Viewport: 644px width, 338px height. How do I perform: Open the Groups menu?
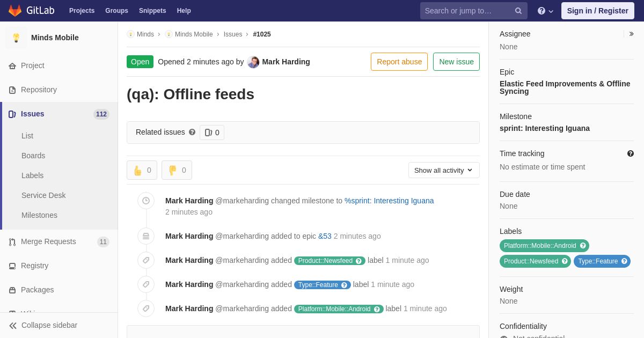[x=116, y=11]
